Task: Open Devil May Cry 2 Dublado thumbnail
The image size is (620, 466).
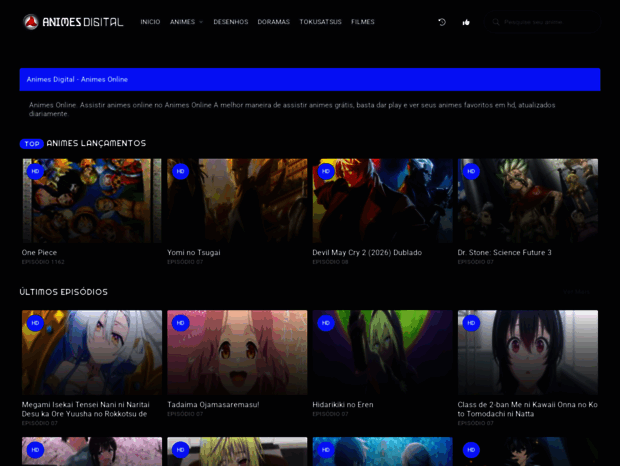Action: tap(382, 200)
